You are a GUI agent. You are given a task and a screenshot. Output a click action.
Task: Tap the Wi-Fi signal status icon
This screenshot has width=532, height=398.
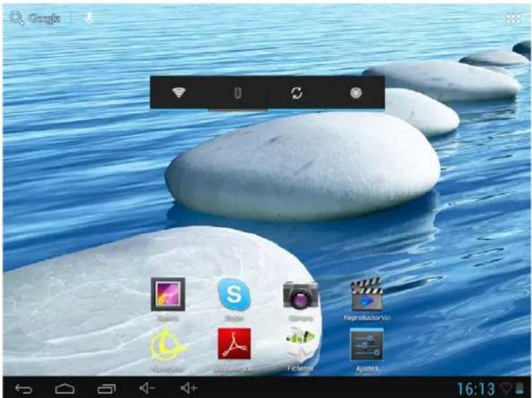tap(505, 389)
